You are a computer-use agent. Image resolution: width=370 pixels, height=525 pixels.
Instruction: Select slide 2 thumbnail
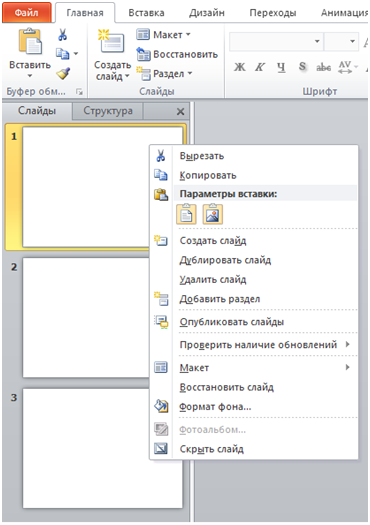86,317
